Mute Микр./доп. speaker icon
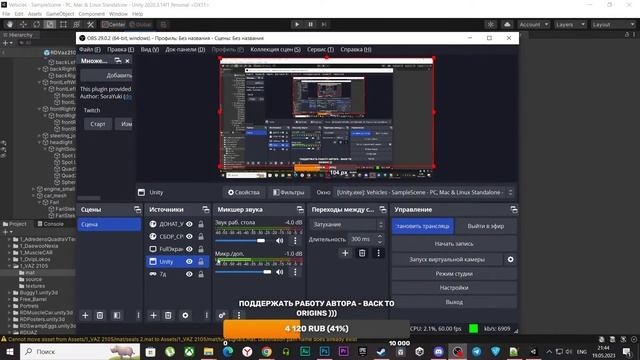Viewport: 640px width, 360px height. (x=280, y=272)
